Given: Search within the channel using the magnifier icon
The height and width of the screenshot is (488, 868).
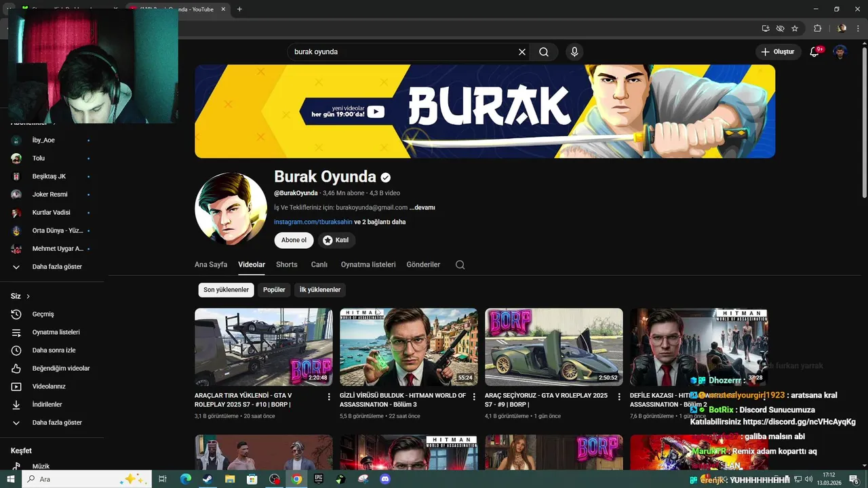Looking at the screenshot, I should coord(460,265).
